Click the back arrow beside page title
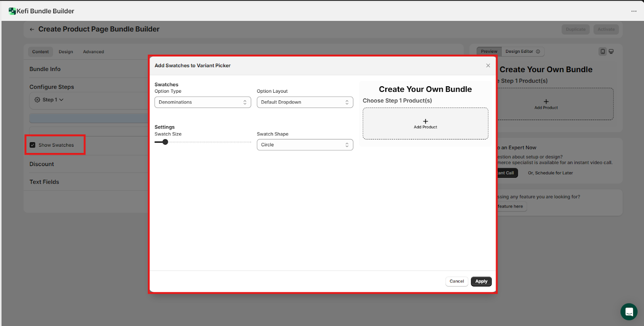 pyautogui.click(x=32, y=29)
